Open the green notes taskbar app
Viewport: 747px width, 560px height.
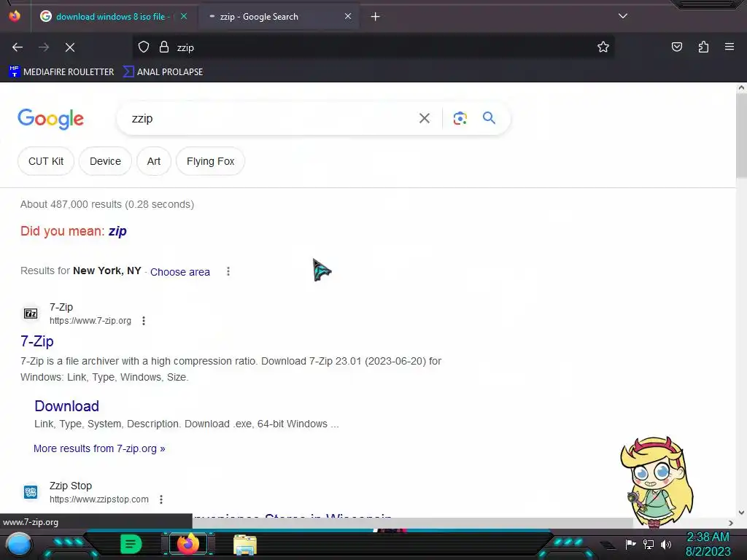[131, 544]
